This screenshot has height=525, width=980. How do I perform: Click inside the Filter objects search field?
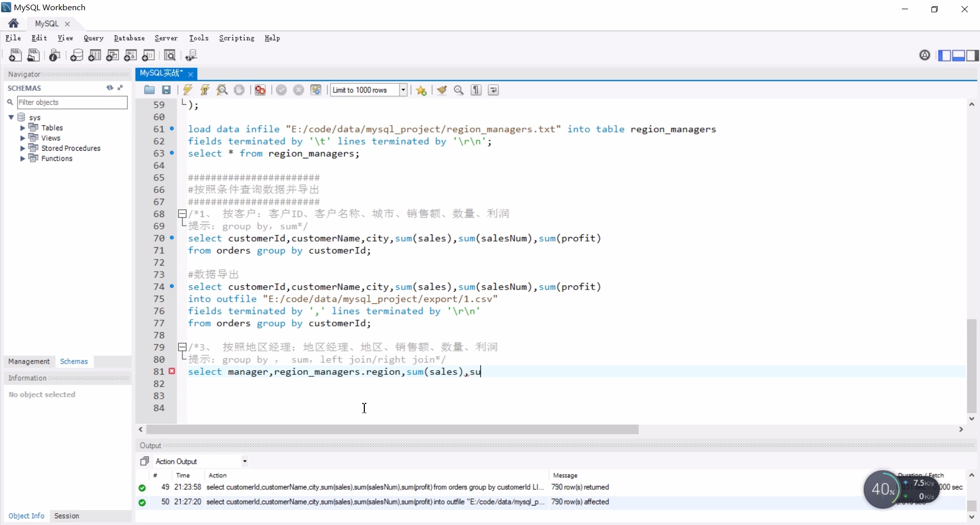72,102
